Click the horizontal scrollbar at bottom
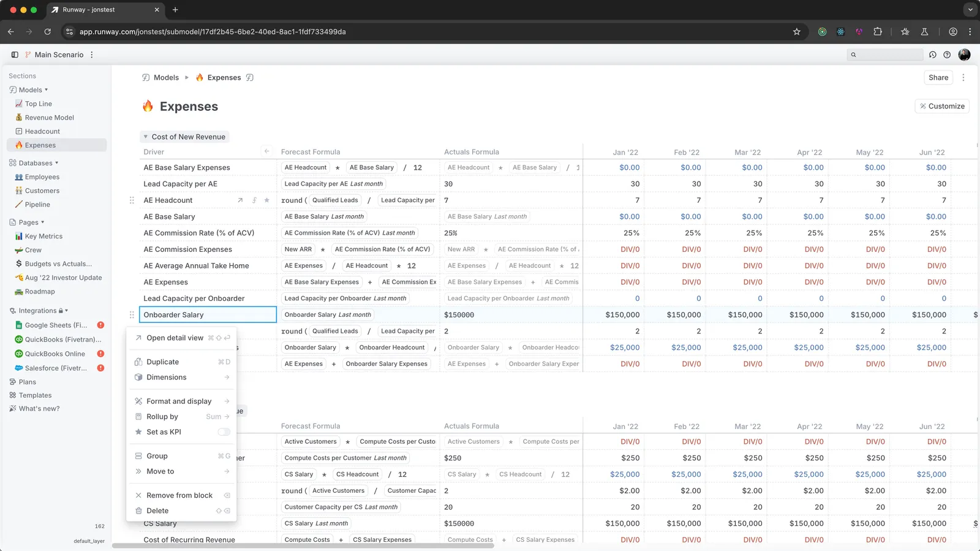980x551 pixels. 303,545
